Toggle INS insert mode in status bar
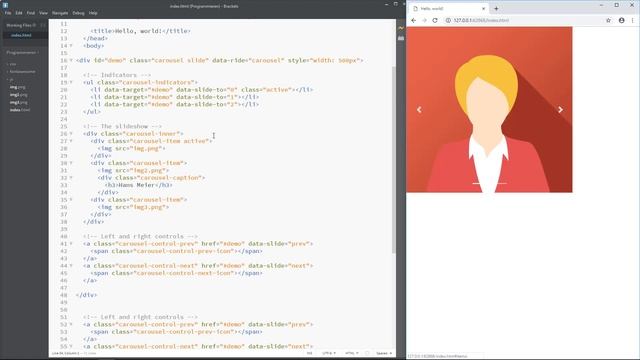 point(309,353)
